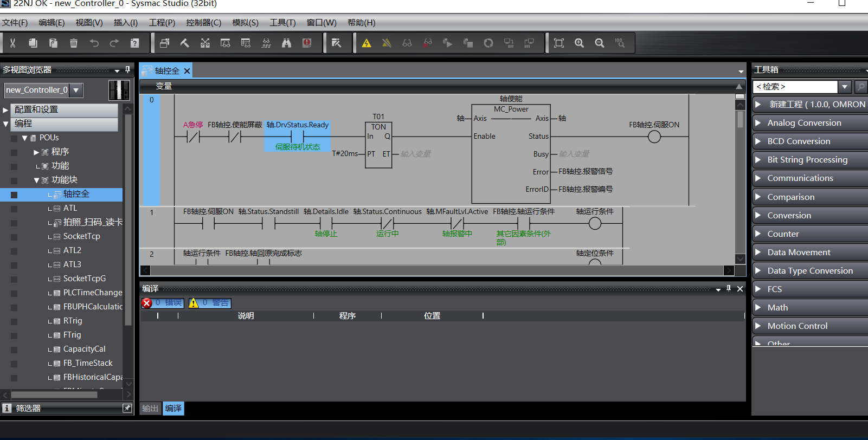Close the 轴控全 editor tab
Image resolution: width=868 pixels, height=440 pixels.
[x=187, y=71]
